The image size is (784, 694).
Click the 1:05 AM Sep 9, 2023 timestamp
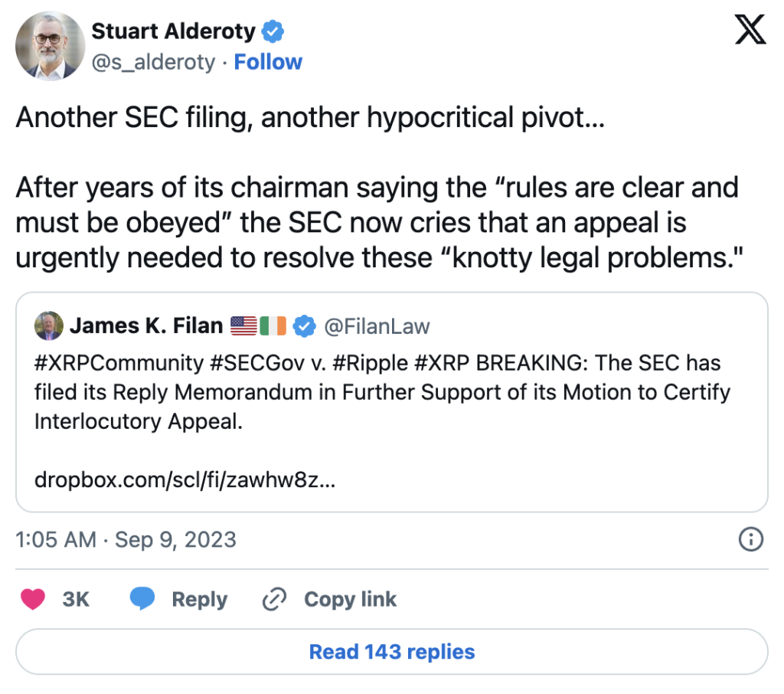click(126, 539)
